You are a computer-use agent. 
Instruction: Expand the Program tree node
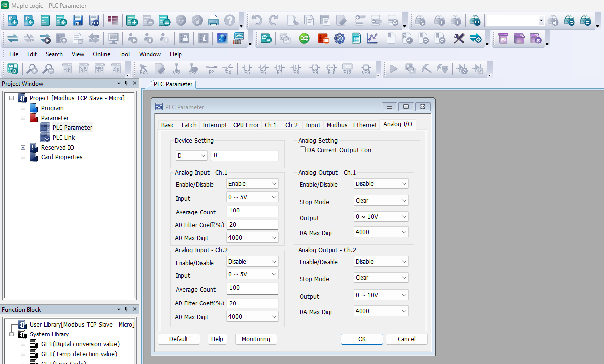pos(23,108)
